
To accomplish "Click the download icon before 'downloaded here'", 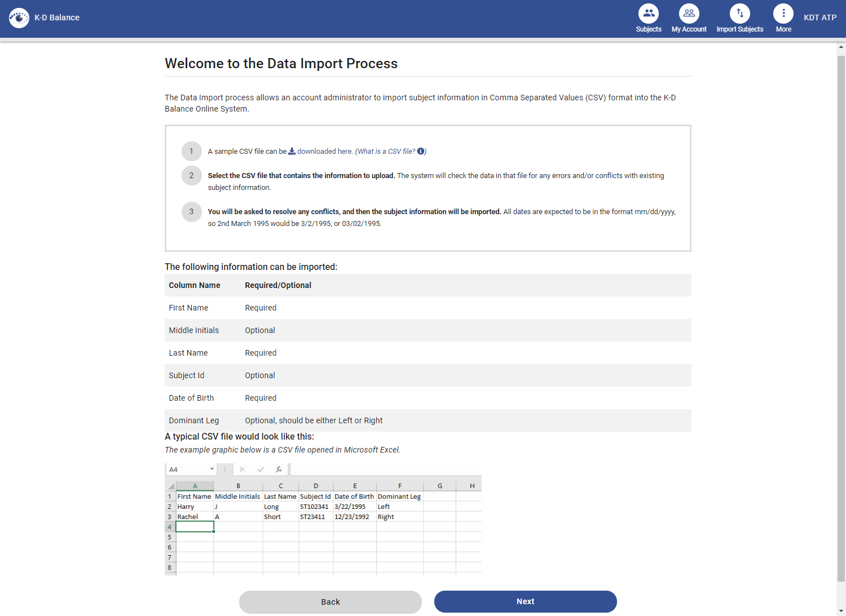I will [x=292, y=151].
